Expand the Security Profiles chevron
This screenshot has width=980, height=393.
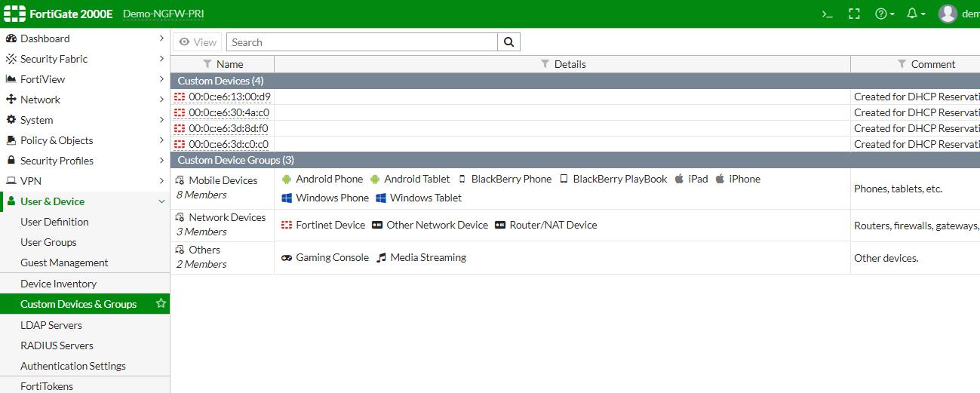[161, 161]
